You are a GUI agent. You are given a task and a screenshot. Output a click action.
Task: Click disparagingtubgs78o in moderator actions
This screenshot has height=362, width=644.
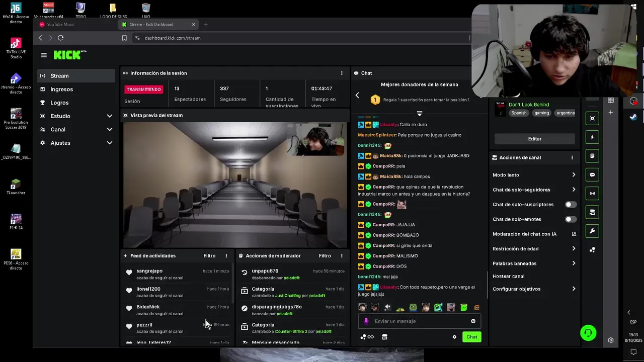[277, 307]
